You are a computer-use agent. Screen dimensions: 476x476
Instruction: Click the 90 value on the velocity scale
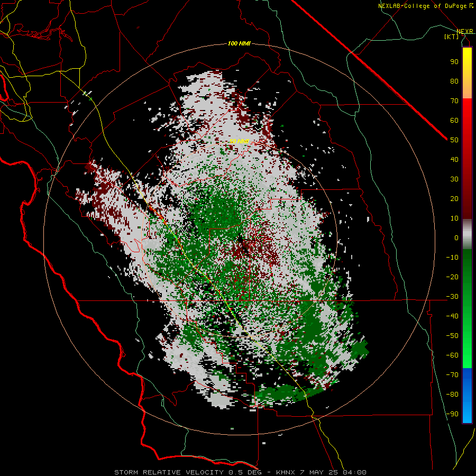[x=454, y=62]
